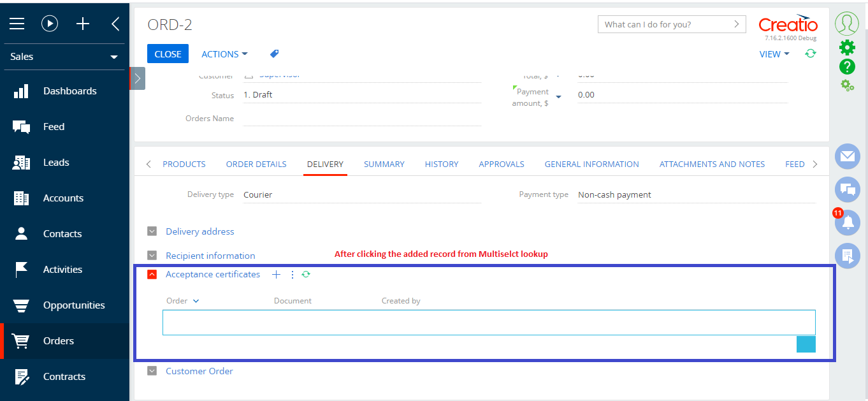Open notifications via the bell icon

(x=847, y=222)
